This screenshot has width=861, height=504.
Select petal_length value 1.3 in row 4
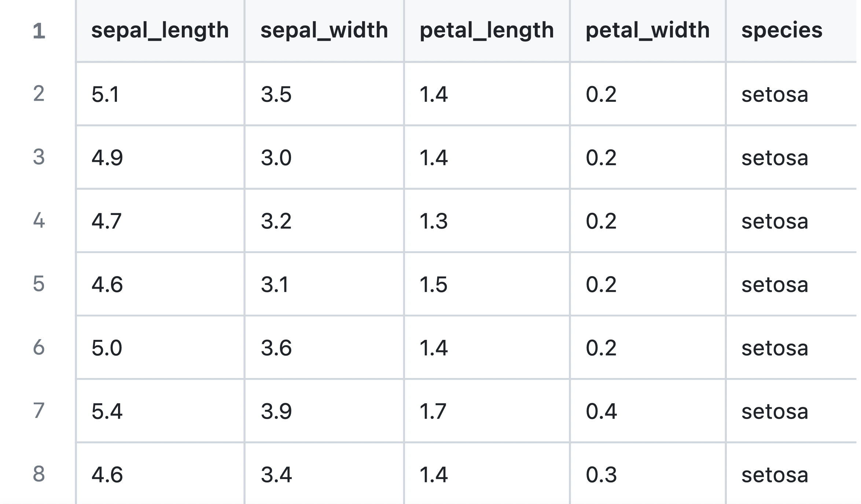[x=434, y=221]
